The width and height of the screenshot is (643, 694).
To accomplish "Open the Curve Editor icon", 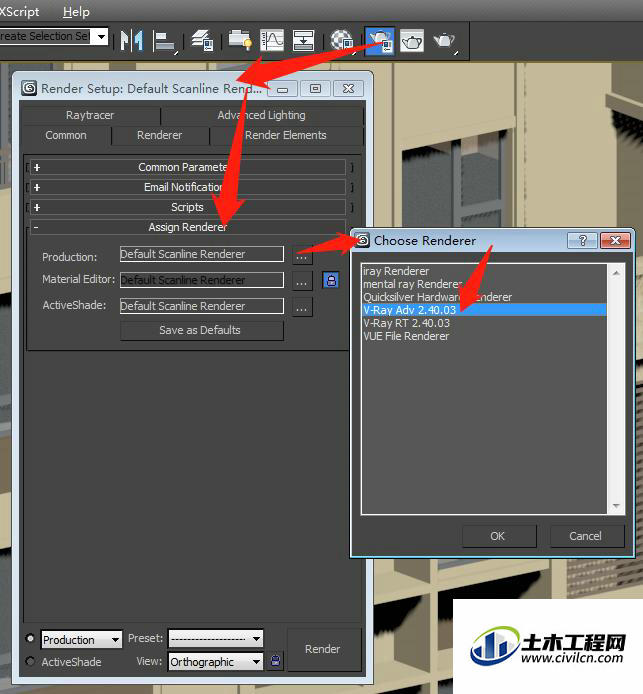I will (x=272, y=40).
